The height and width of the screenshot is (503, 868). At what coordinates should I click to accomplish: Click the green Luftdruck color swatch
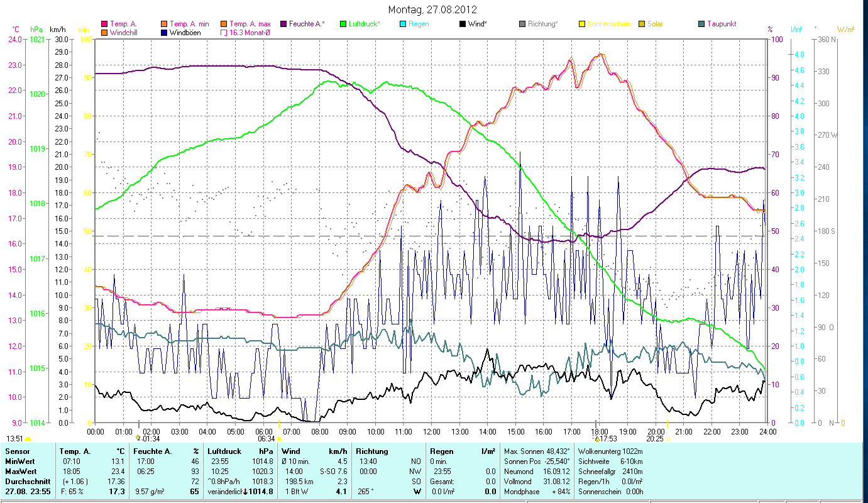pos(343,24)
